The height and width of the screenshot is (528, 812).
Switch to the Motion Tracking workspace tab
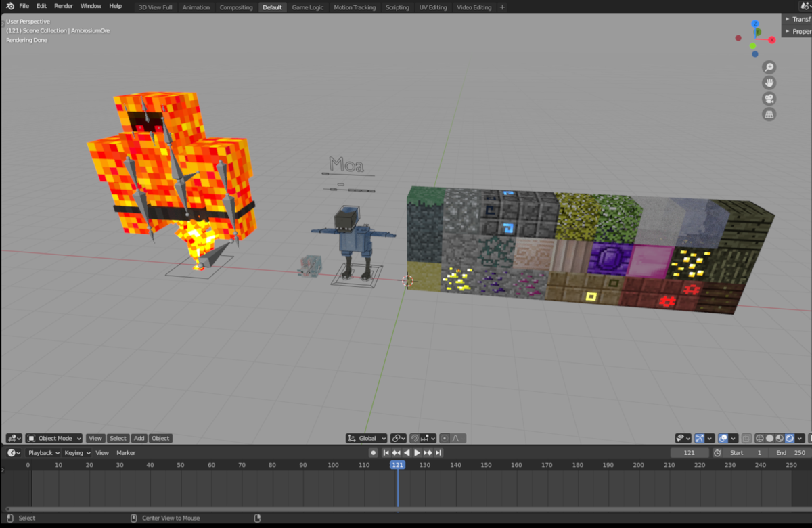[355, 7]
